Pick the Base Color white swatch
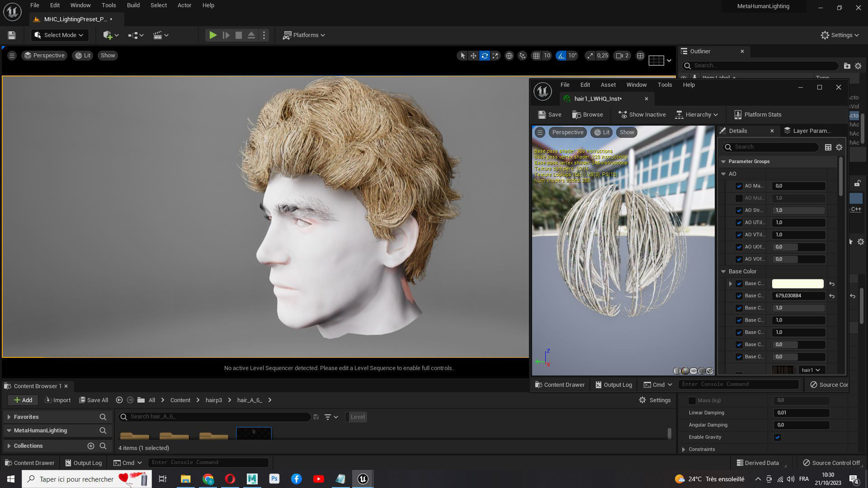868x488 pixels. tap(797, 284)
